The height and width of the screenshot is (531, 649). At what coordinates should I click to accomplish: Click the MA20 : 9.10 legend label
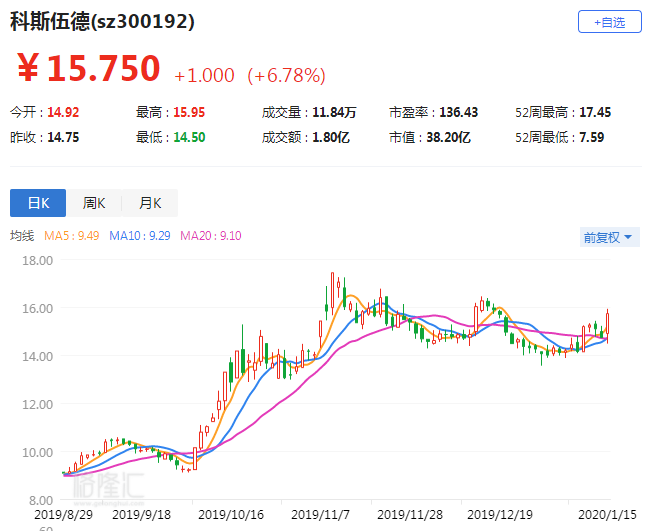coord(211,235)
